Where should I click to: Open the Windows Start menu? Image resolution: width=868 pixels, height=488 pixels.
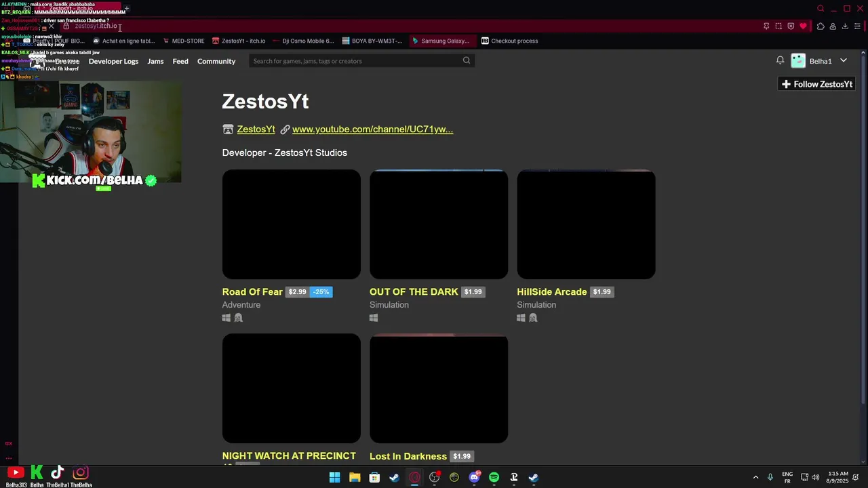pyautogui.click(x=334, y=477)
